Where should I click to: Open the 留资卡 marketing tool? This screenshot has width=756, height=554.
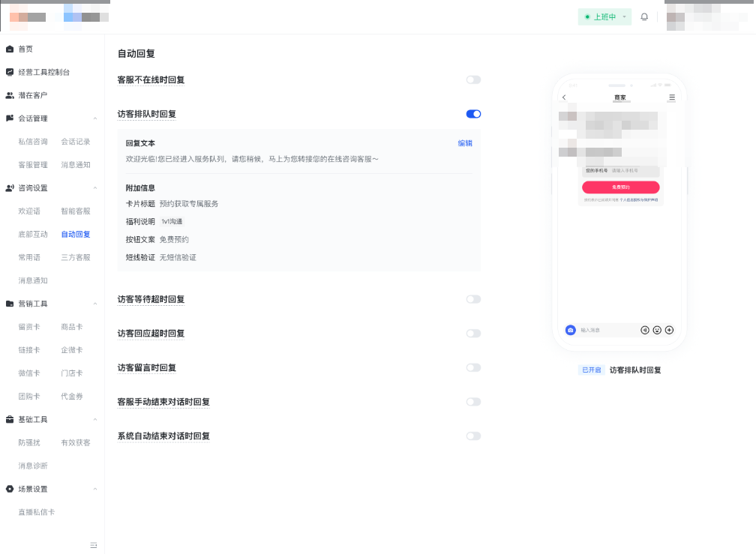(30, 326)
